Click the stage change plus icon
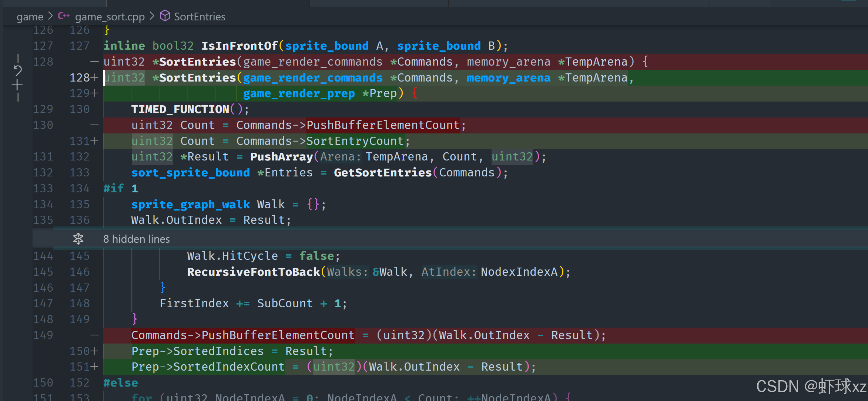 (x=17, y=86)
